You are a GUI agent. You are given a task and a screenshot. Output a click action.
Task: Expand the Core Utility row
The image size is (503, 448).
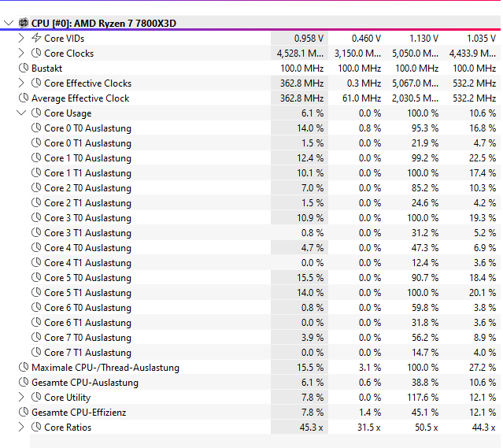[21, 398]
